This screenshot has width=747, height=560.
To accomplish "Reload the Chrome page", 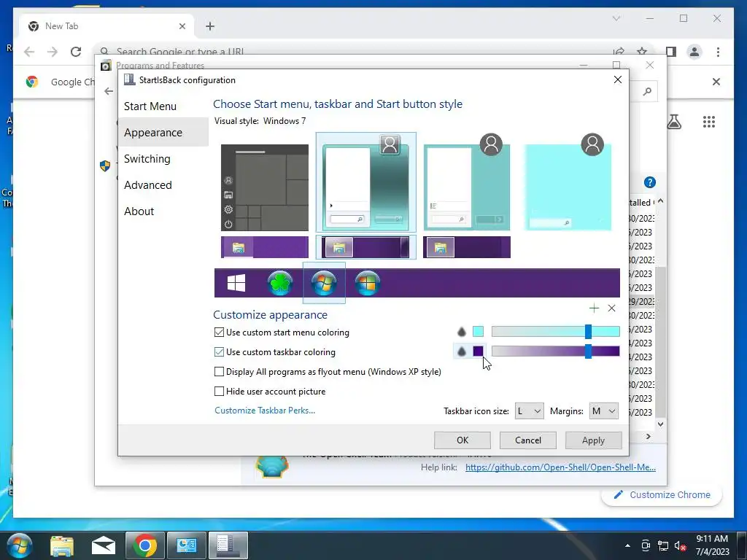I will 76,52.
